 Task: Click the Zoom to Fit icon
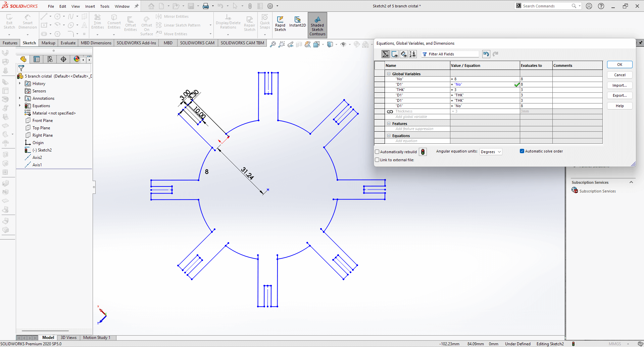[273, 44]
